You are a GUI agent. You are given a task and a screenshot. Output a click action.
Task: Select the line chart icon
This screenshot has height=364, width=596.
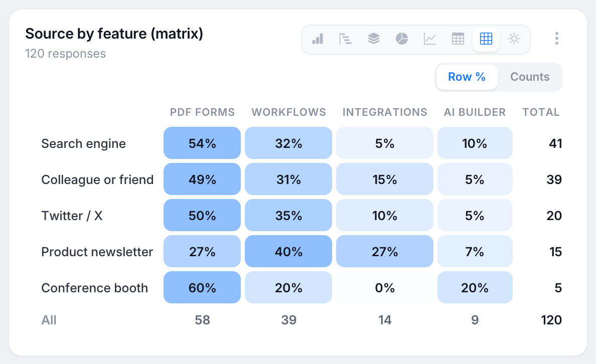[430, 39]
